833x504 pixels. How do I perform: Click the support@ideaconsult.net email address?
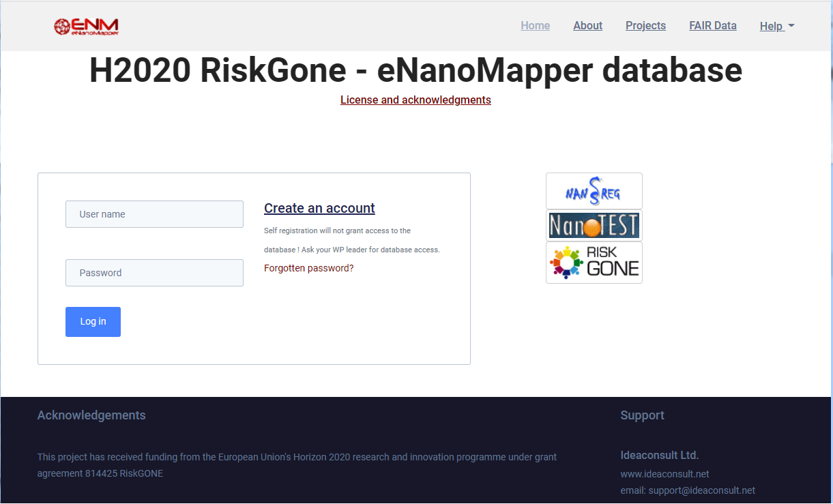pos(701,490)
